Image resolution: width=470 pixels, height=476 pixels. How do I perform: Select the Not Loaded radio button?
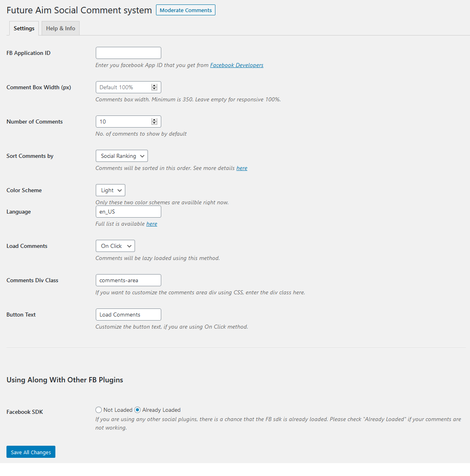point(99,410)
